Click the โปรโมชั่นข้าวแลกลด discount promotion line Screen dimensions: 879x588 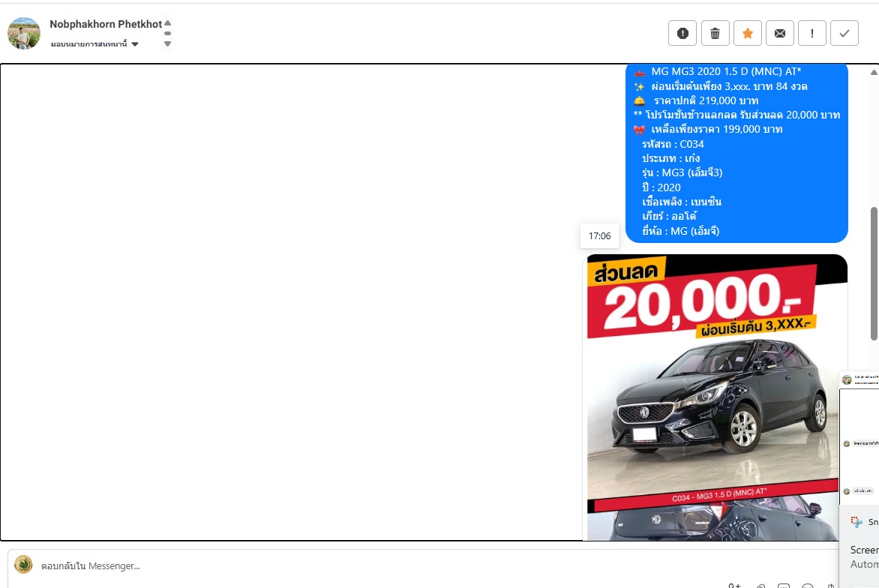point(736,115)
